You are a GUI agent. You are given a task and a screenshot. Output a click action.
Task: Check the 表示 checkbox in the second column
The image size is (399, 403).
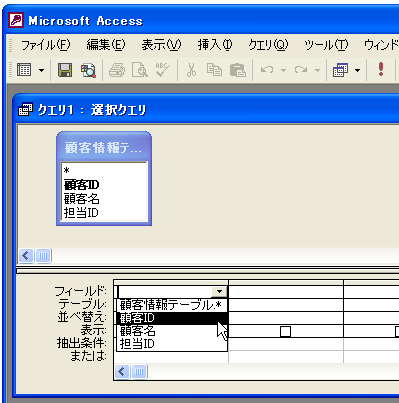click(285, 331)
